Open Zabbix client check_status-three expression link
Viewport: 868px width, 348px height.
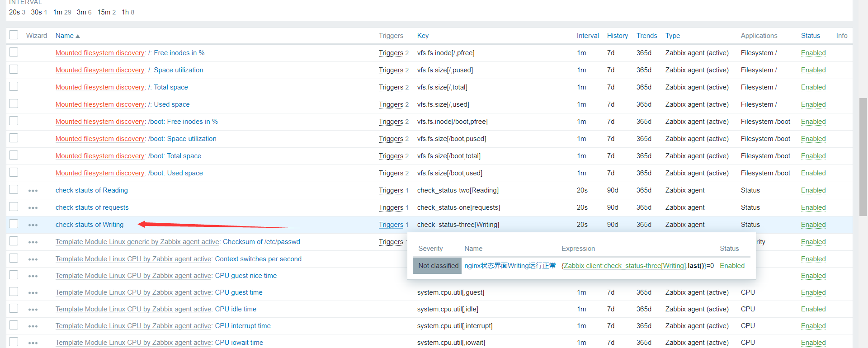(625, 266)
